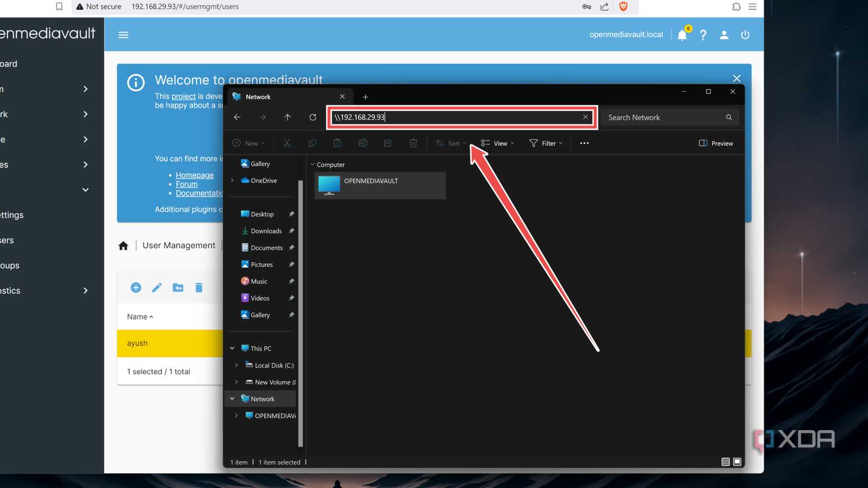The image size is (868, 488).
Task: Switch Explorer to large thumbnails layout
Action: pos(737,462)
